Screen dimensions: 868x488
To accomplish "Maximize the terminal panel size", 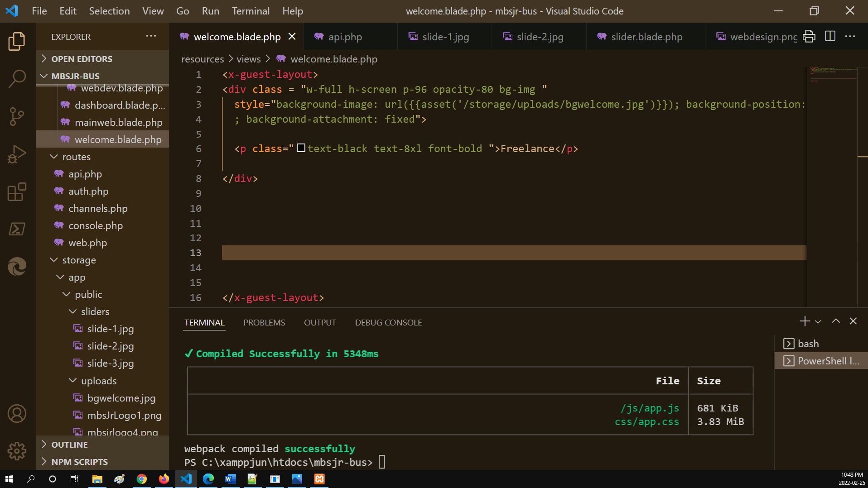I will [836, 321].
